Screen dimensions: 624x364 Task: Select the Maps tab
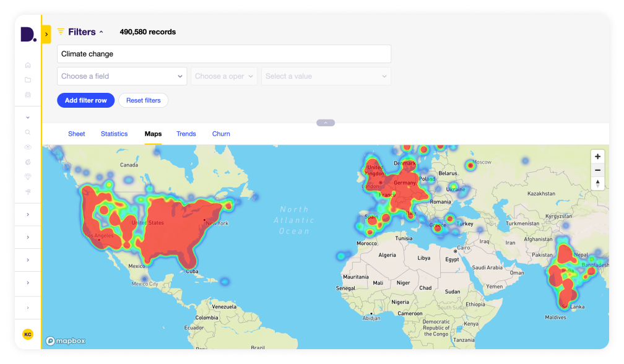(154, 134)
